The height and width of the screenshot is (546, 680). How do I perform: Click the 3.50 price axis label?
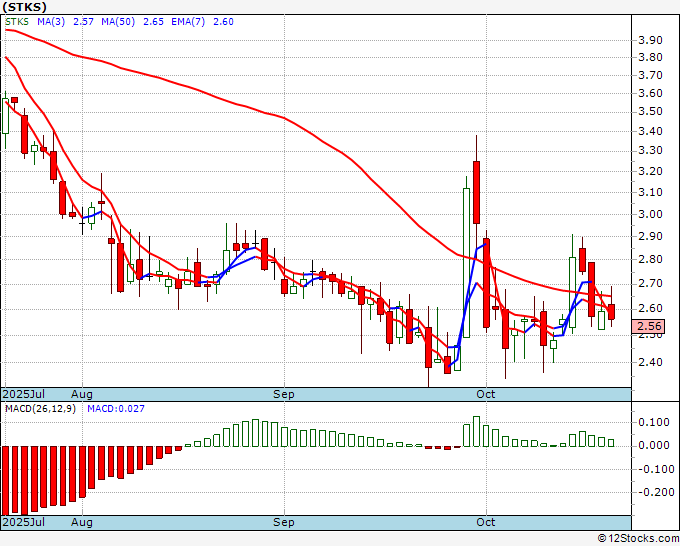coord(651,111)
